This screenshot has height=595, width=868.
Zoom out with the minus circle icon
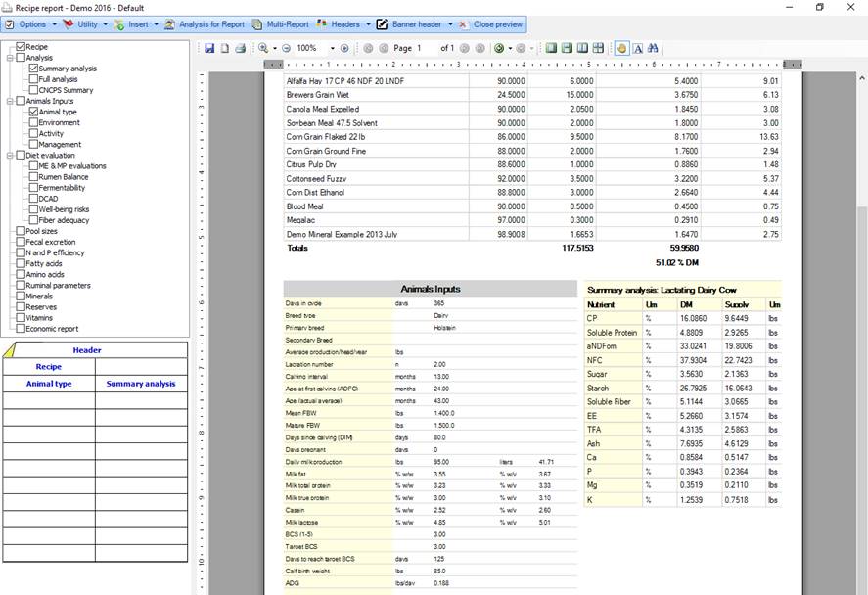tap(286, 48)
